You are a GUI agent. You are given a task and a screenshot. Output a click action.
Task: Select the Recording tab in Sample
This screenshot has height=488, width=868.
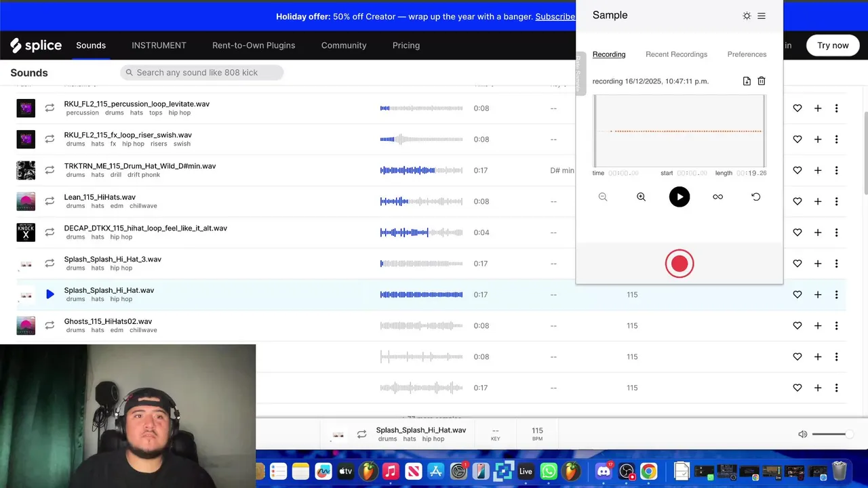[609, 54]
